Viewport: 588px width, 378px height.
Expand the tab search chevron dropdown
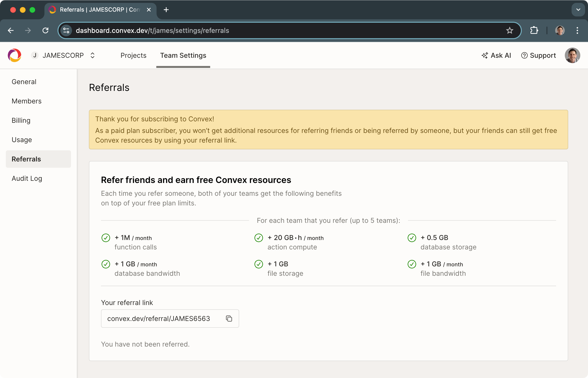coord(578,10)
